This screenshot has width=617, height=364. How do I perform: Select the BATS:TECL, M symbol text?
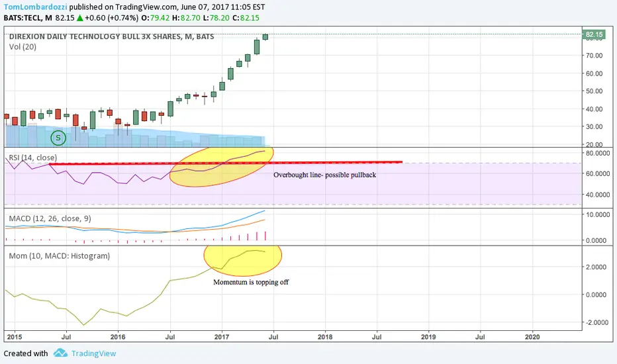coord(28,18)
